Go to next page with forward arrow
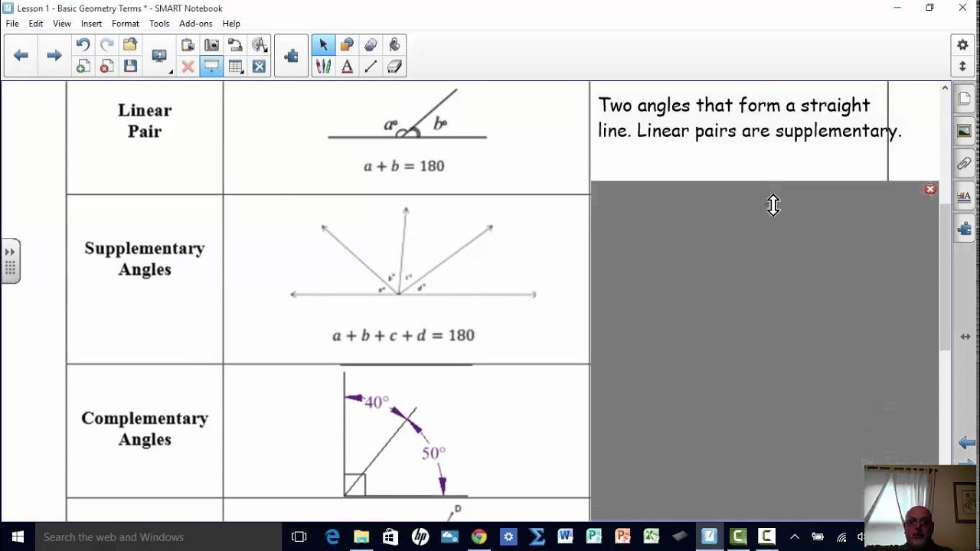Screen dimensions: 980x551 point(54,56)
